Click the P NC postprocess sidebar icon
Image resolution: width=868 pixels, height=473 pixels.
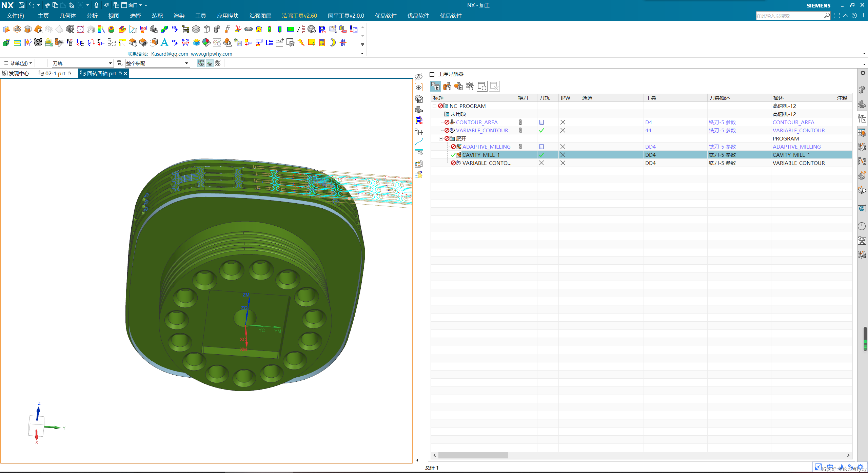(419, 120)
